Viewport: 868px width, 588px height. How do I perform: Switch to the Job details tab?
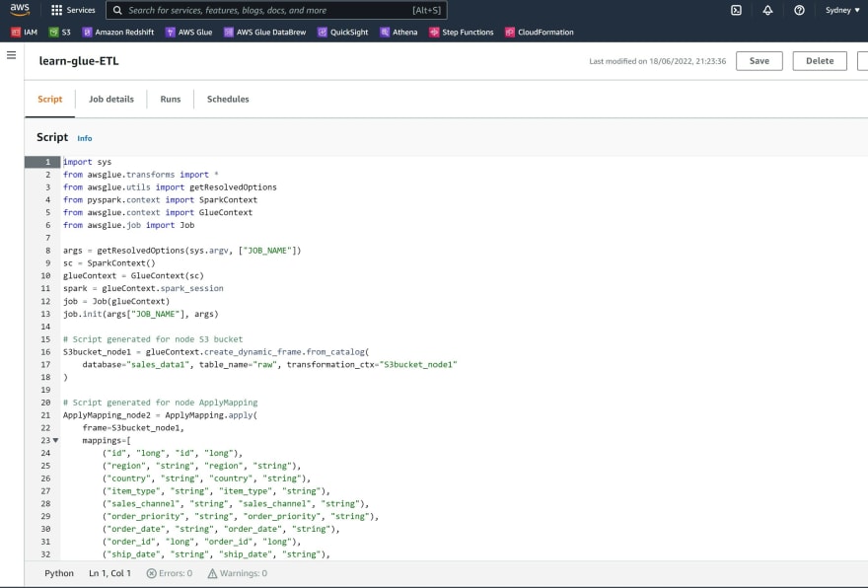[111, 99]
